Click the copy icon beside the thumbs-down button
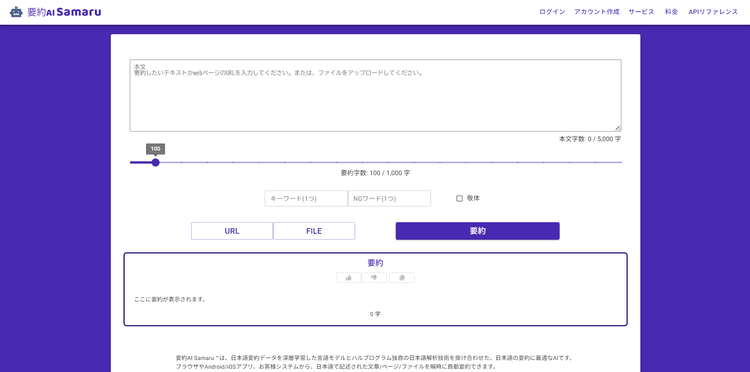 coord(402,278)
